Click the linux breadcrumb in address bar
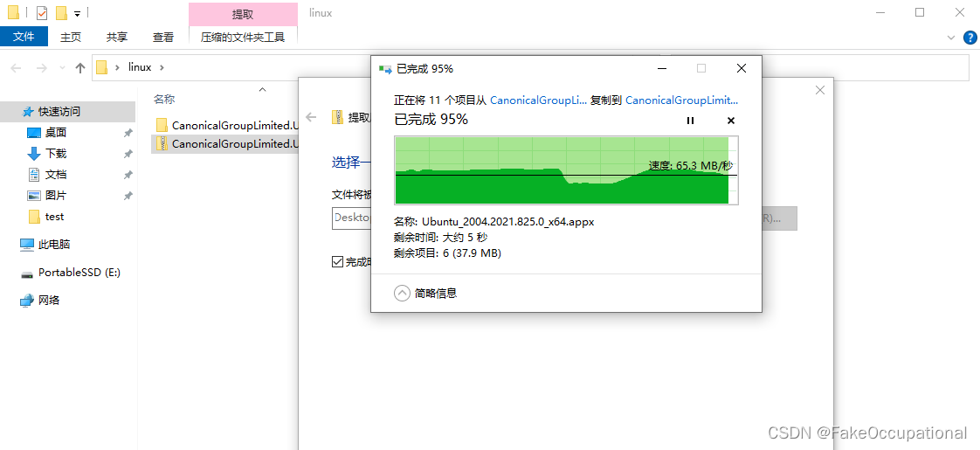980x450 pixels. (140, 67)
